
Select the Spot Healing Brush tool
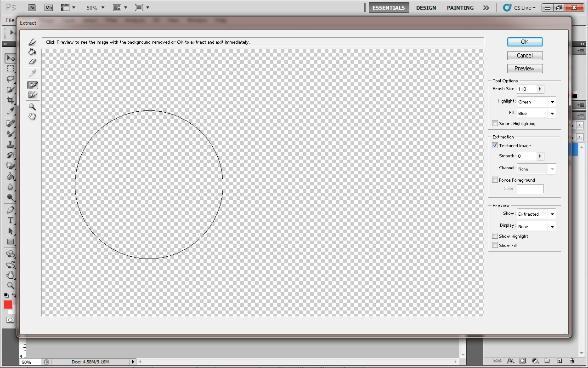point(10,123)
